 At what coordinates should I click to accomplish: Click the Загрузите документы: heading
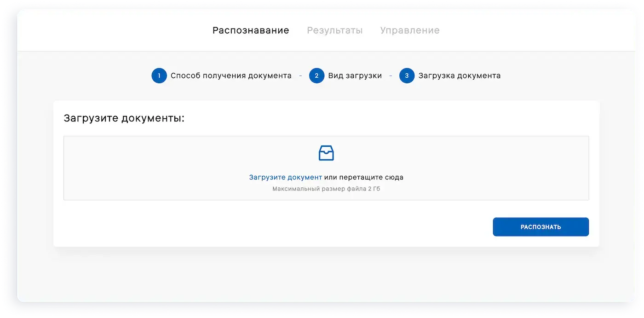pos(124,118)
